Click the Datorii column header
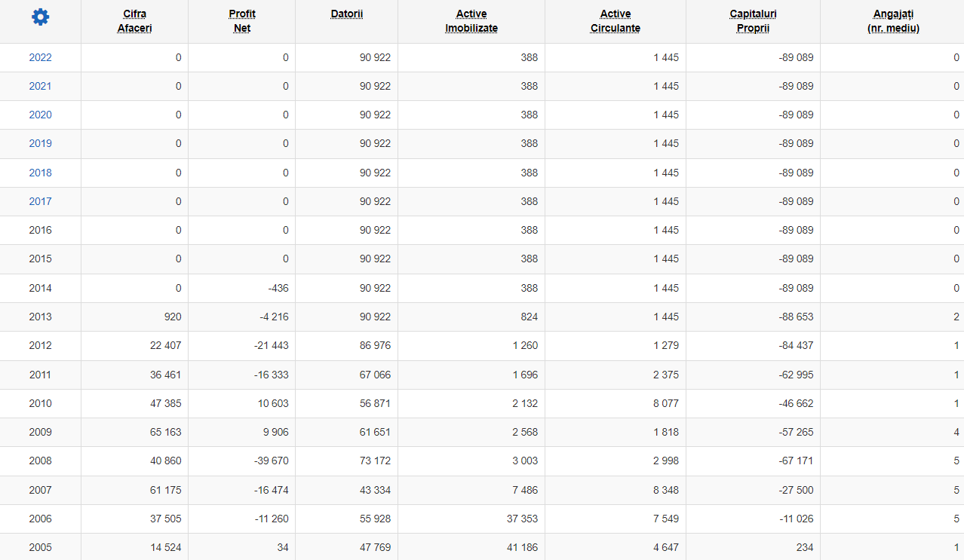Screen dimensions: 964x560 coord(347,14)
